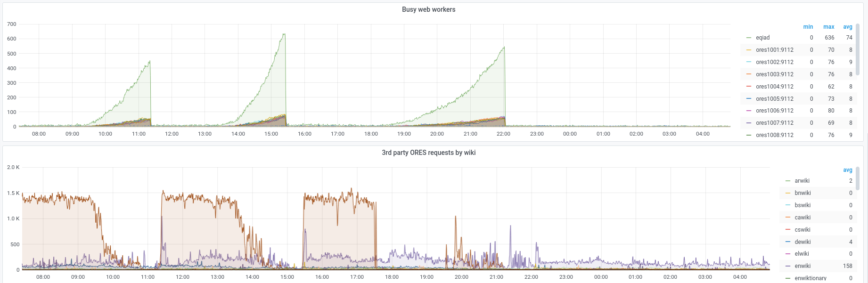Toggle the enwiktionary series in legend
The image size is (868, 283).
click(x=811, y=278)
